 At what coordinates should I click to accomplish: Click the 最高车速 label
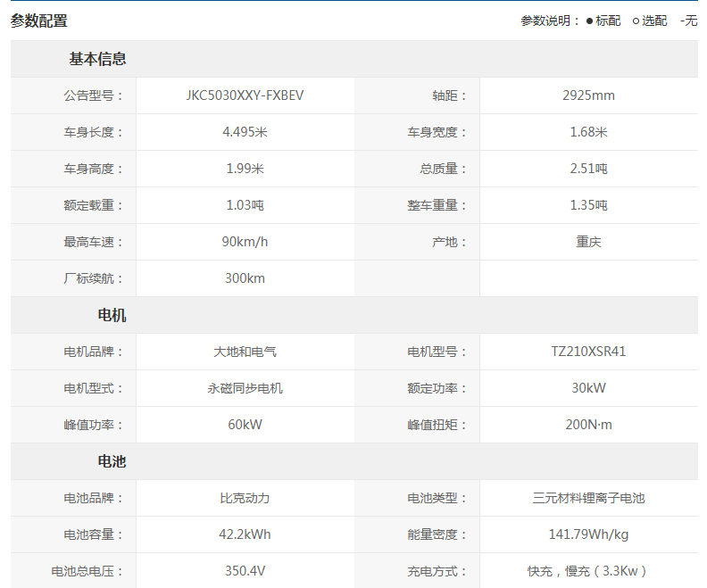[x=94, y=242]
